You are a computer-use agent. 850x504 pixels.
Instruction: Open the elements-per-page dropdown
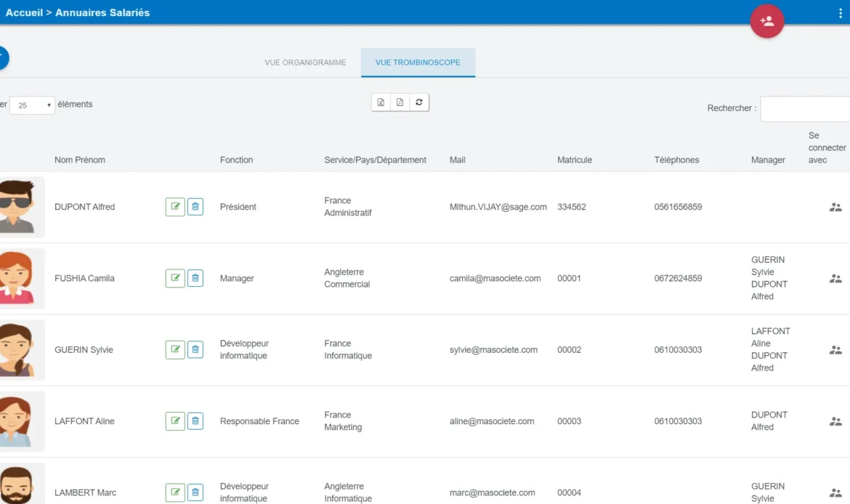tap(32, 105)
